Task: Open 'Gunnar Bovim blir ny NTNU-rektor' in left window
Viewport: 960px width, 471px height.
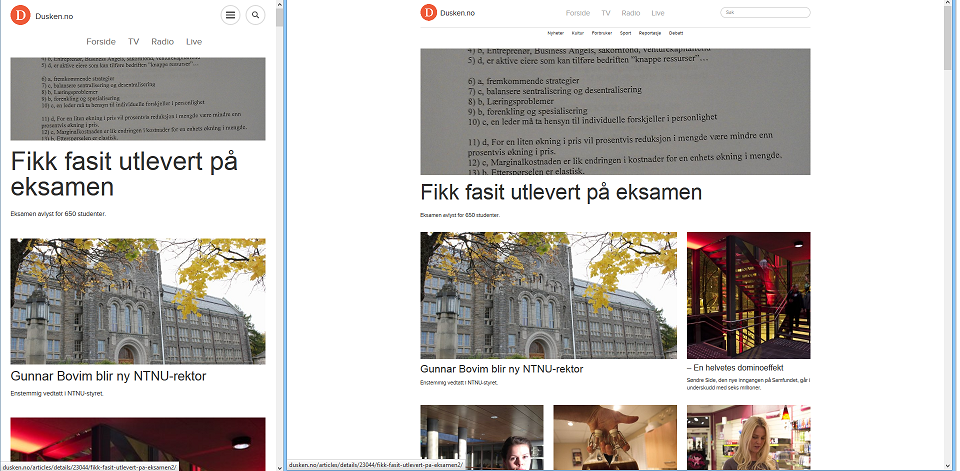Action: 108,376
